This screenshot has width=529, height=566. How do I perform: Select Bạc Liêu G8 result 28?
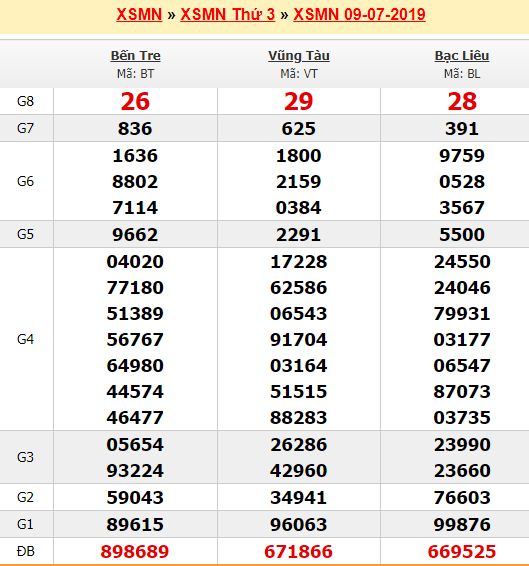pyautogui.click(x=462, y=101)
